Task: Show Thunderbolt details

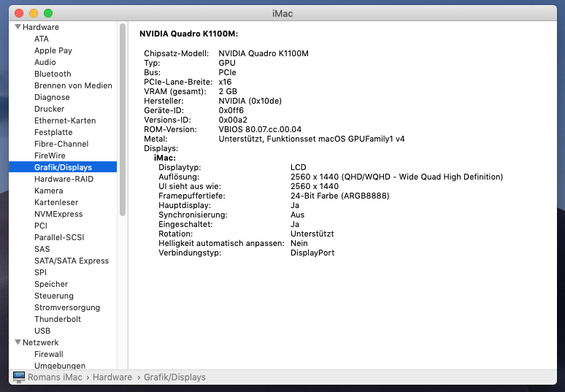Action: point(58,319)
